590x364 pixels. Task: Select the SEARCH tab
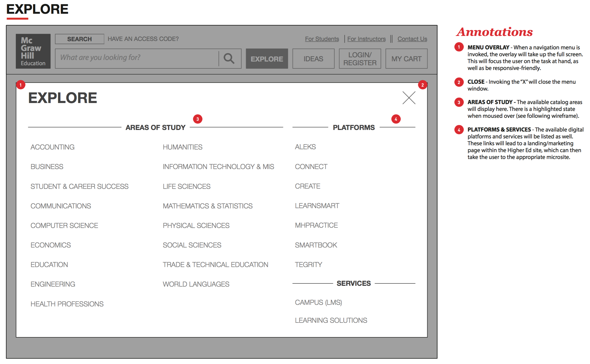pyautogui.click(x=79, y=39)
